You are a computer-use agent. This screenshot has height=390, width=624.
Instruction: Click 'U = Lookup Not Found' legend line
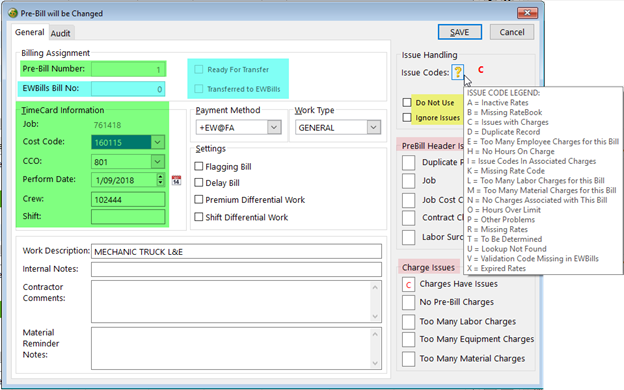[507, 249]
